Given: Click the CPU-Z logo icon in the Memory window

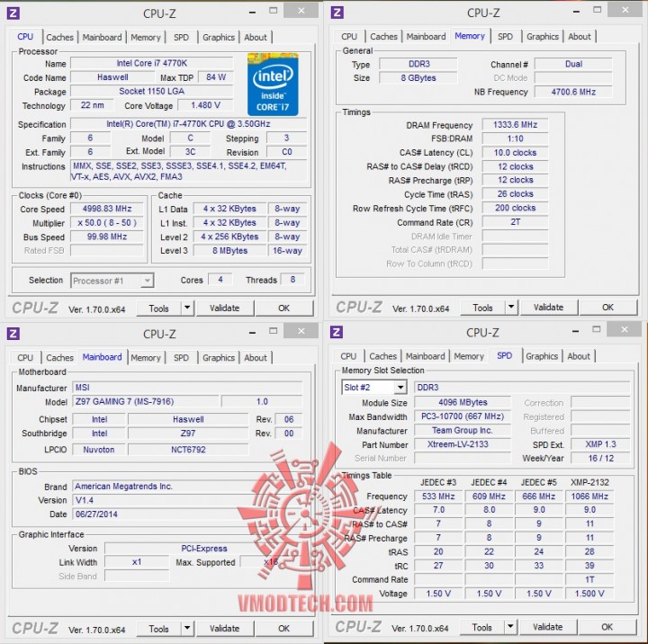Looking at the screenshot, I should pyautogui.click(x=337, y=13).
